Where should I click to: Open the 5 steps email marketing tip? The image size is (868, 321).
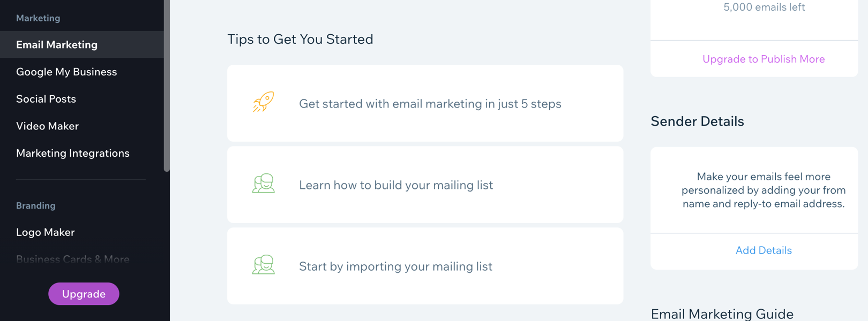430,104
